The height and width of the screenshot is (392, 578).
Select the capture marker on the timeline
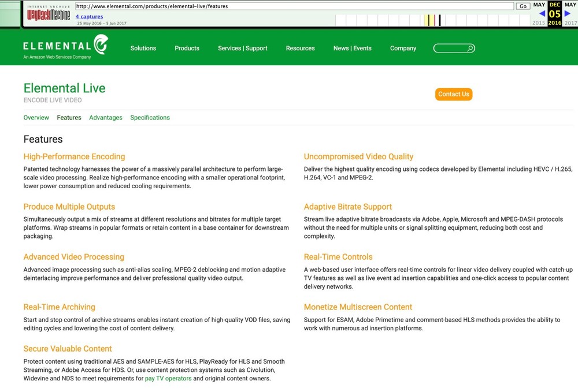[x=439, y=21]
